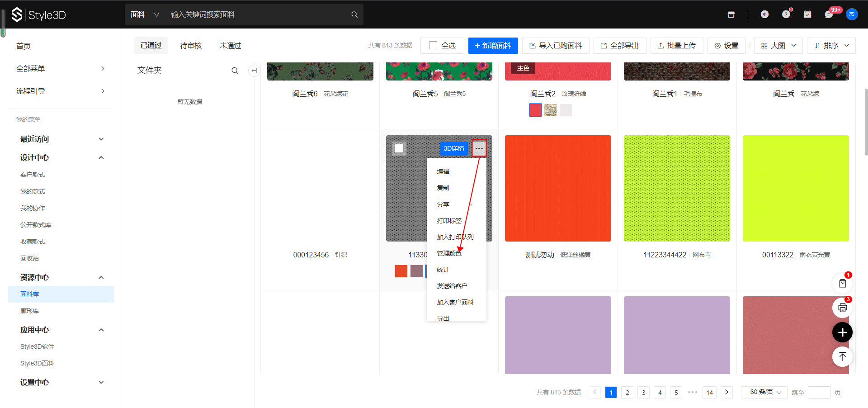
Task: Select orange-red swatch under 11330 fabric
Action: coord(401,271)
